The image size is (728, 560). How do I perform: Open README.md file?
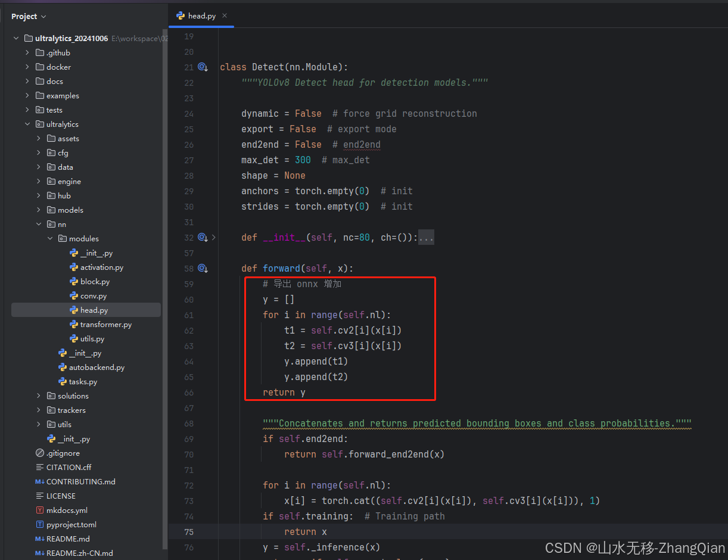point(68,539)
